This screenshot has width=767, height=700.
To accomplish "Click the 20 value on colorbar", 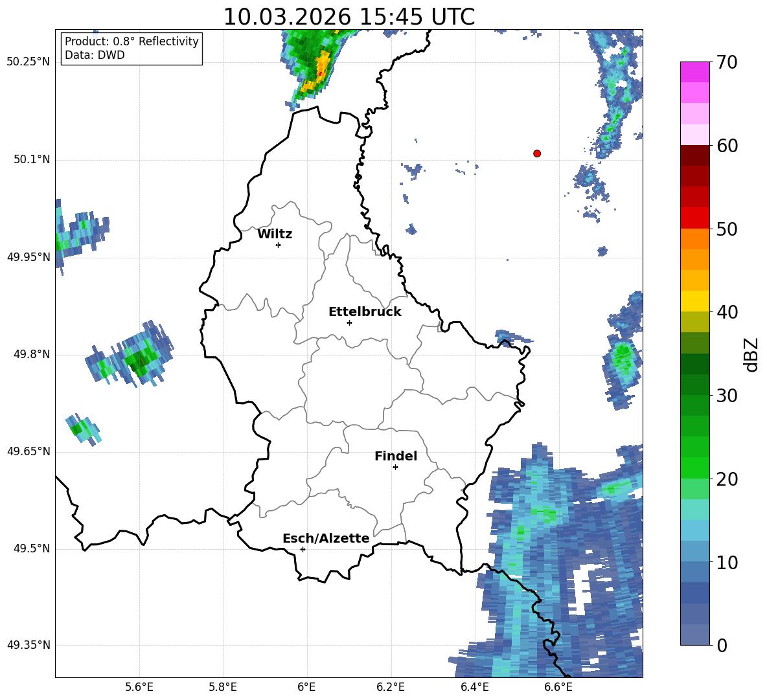I will coord(727,479).
